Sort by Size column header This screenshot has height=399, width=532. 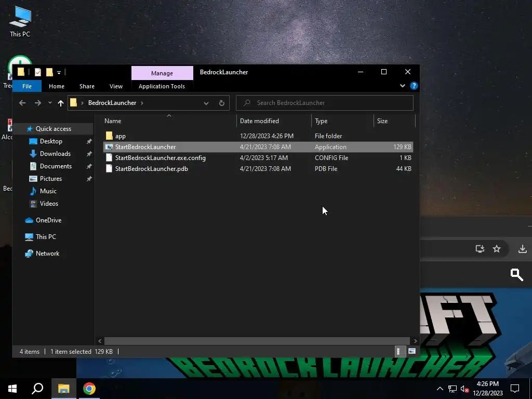pyautogui.click(x=394, y=121)
